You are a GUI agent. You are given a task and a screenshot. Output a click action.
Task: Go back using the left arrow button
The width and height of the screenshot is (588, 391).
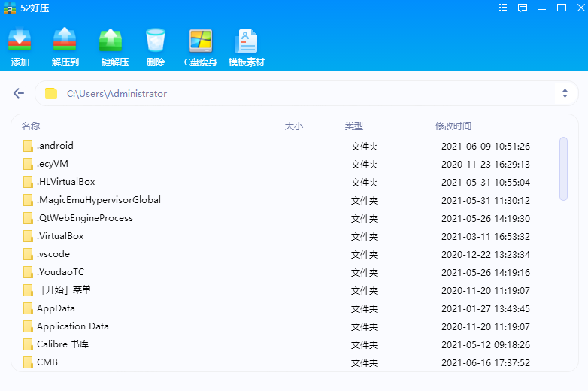(x=19, y=93)
